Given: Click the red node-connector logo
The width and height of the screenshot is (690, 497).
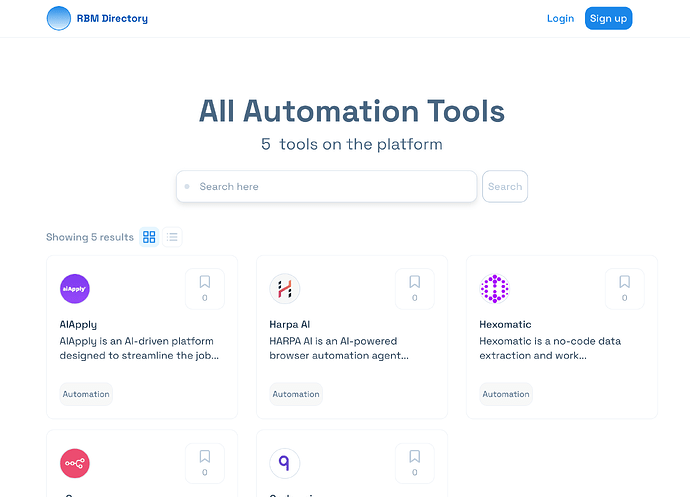Looking at the screenshot, I should pyautogui.click(x=75, y=463).
